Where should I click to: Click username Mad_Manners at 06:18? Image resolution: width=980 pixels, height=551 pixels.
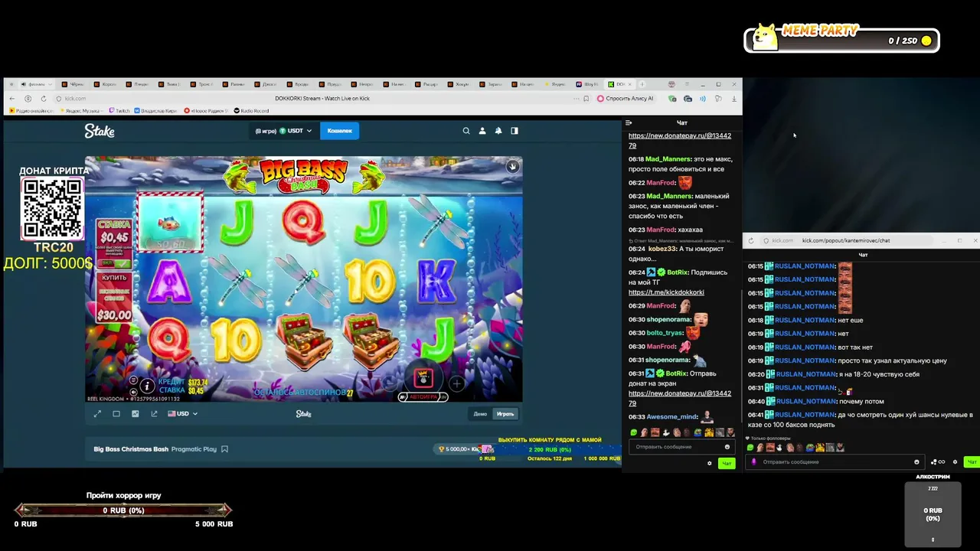tap(667, 159)
